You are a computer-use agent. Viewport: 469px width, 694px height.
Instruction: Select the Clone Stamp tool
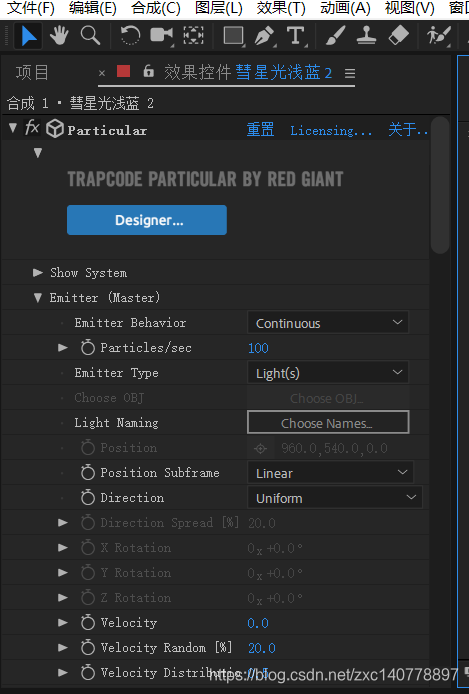[x=366, y=35]
